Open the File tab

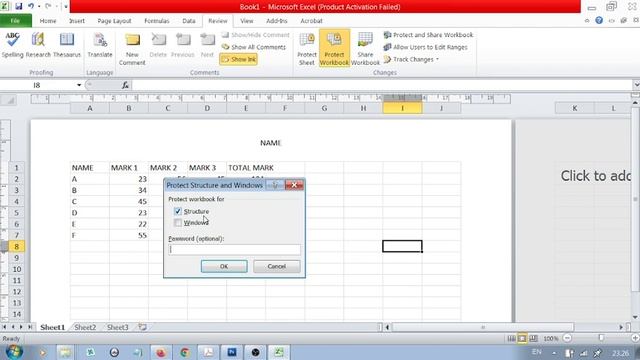(x=16, y=21)
